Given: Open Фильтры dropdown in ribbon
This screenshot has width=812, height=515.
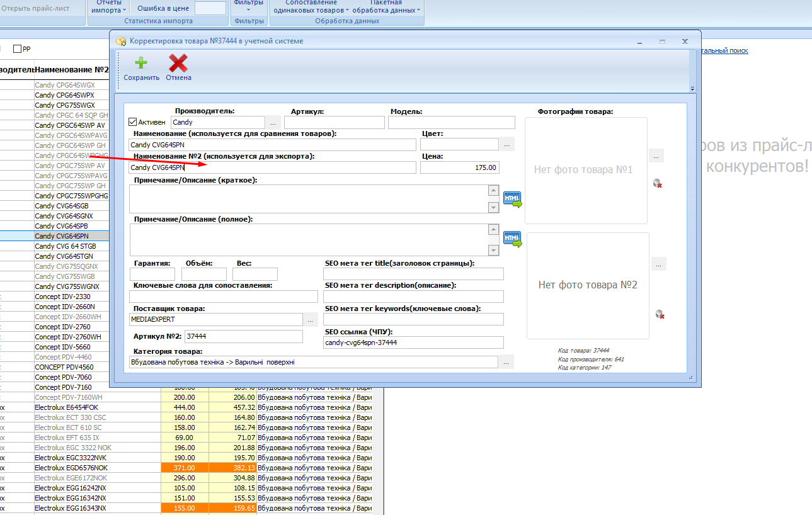Looking at the screenshot, I should click(248, 6).
